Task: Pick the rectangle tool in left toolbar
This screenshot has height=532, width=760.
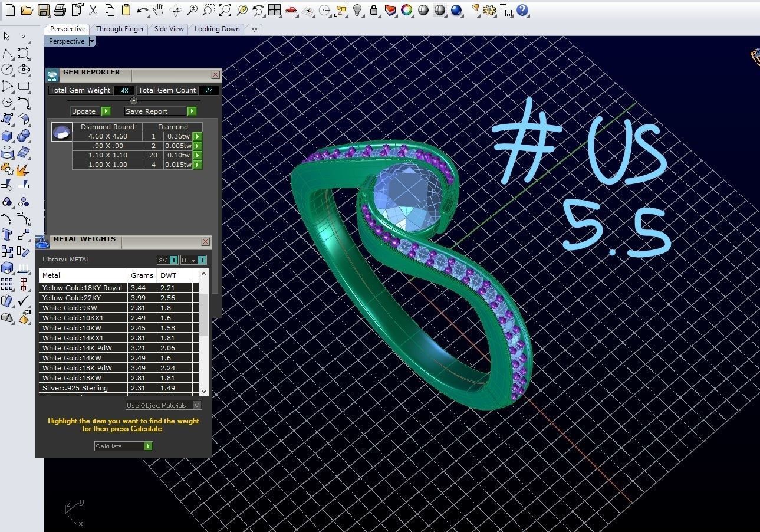Action: [x=24, y=86]
